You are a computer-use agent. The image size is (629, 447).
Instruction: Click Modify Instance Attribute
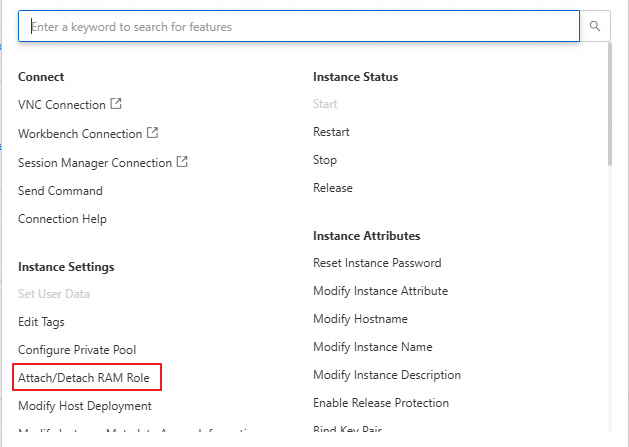pyautogui.click(x=380, y=291)
